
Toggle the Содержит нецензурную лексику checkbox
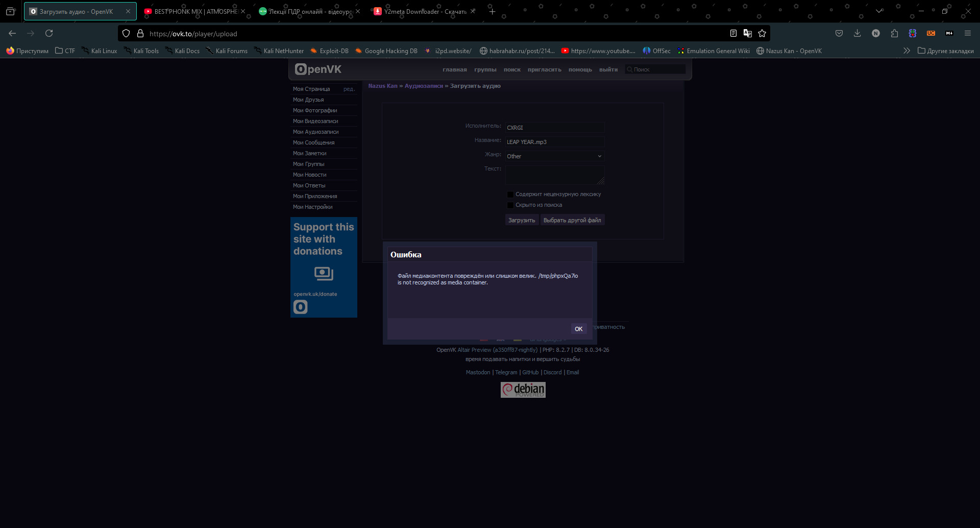510,194
